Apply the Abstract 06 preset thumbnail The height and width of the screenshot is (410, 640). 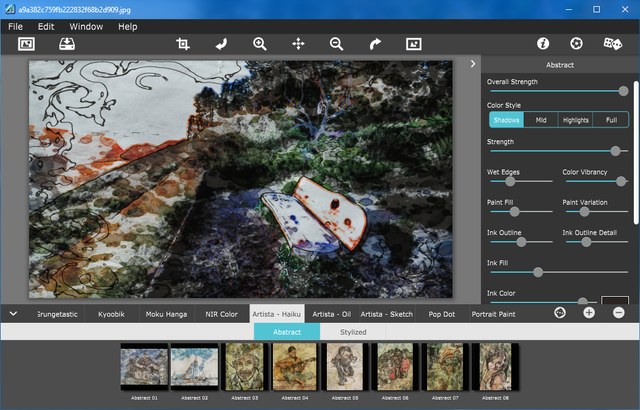pos(395,367)
